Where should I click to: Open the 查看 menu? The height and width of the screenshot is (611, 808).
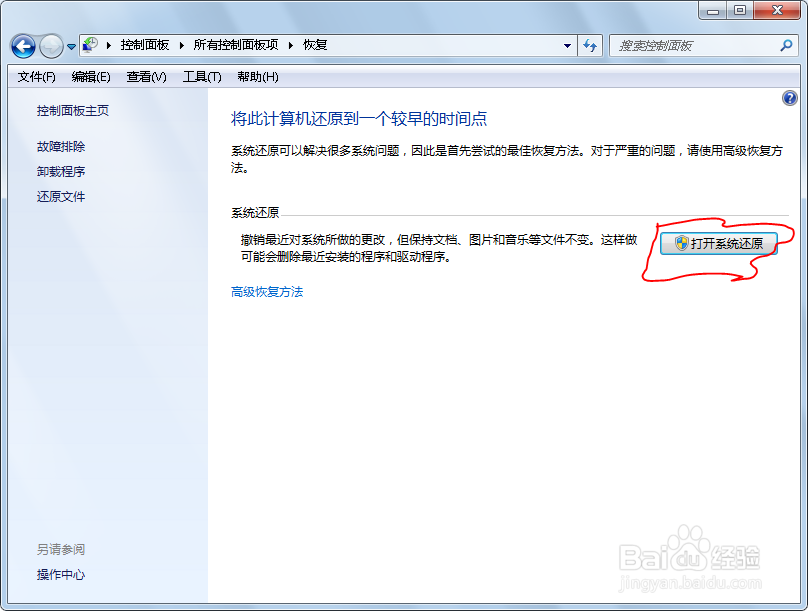tap(144, 76)
